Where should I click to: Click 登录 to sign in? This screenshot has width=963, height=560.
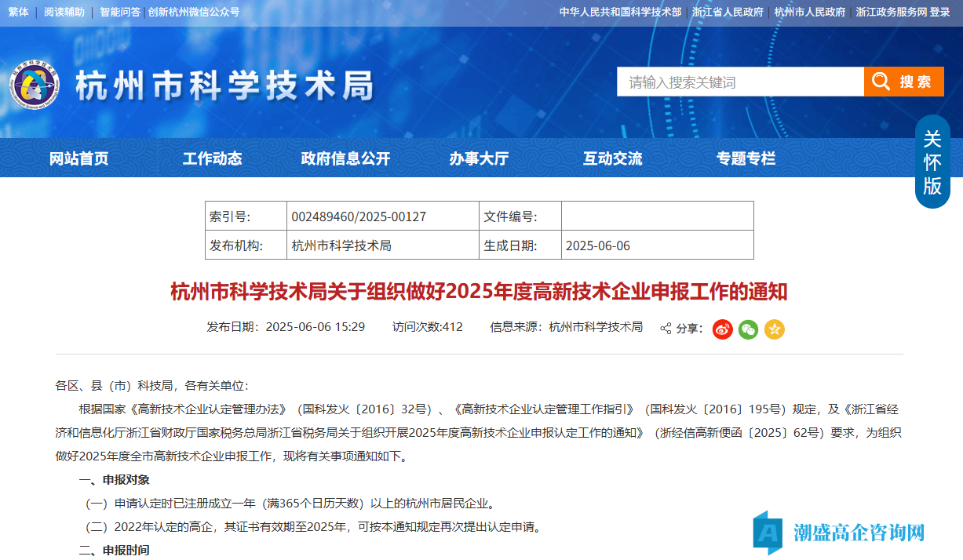pos(939,12)
